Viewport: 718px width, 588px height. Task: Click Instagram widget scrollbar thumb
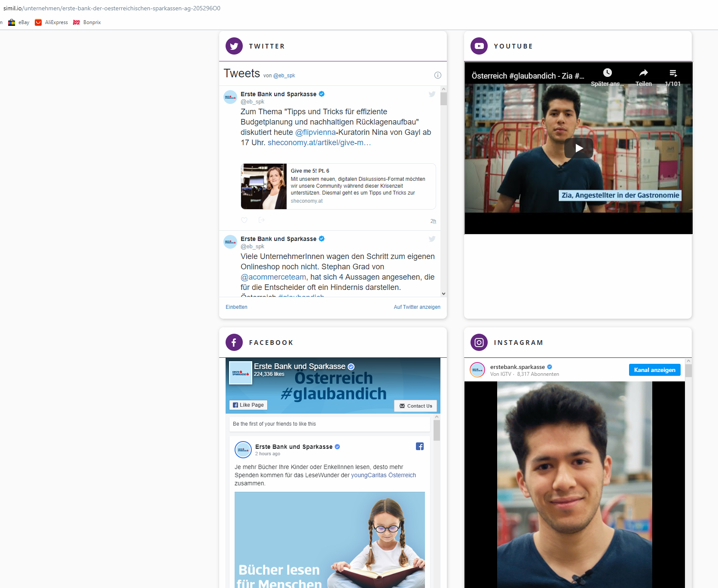click(x=688, y=371)
